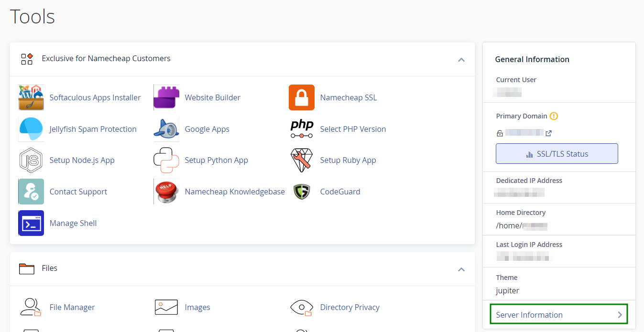Click the Exclusive for Namecheap Customers heading
The width and height of the screenshot is (644, 332).
tap(106, 59)
